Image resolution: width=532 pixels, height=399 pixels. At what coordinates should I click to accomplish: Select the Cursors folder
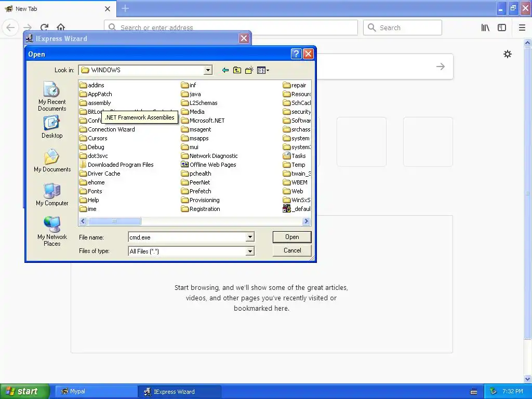pyautogui.click(x=94, y=138)
